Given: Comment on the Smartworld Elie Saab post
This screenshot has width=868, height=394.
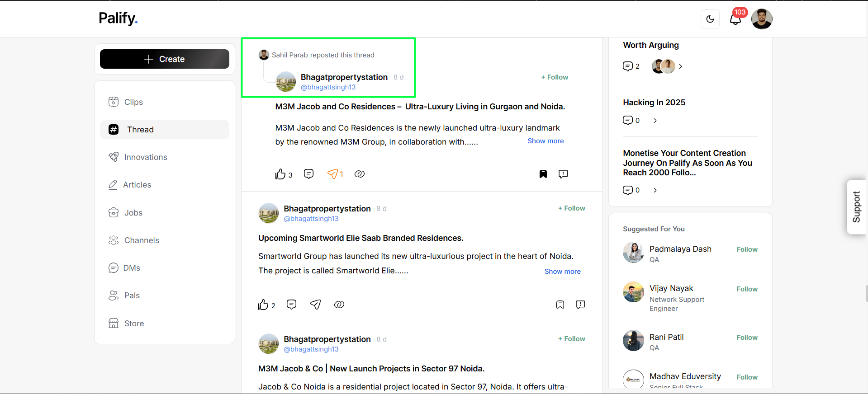Looking at the screenshot, I should coord(292,305).
